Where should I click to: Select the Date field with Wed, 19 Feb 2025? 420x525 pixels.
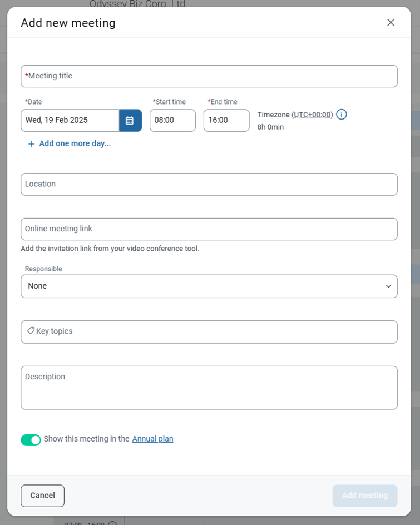pyautogui.click(x=70, y=121)
